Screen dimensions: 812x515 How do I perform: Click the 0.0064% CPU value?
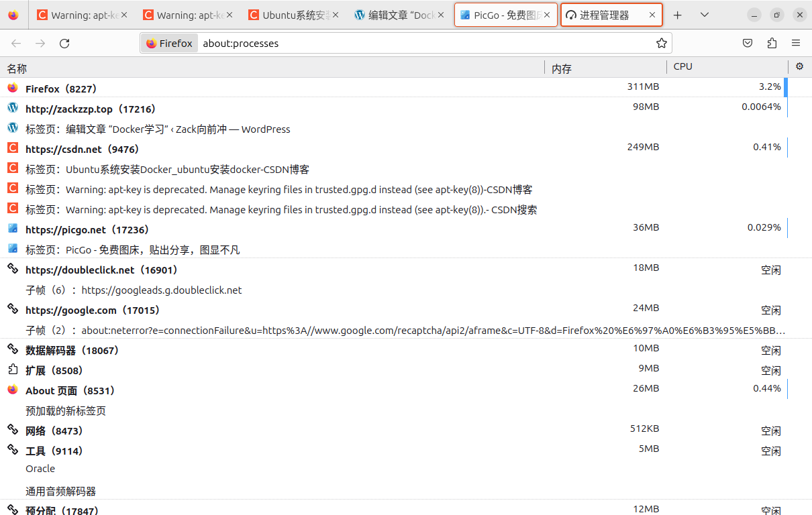coord(761,107)
